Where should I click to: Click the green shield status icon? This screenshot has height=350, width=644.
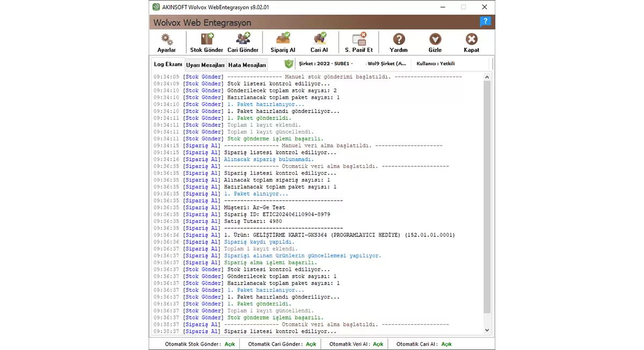pyautogui.click(x=289, y=64)
